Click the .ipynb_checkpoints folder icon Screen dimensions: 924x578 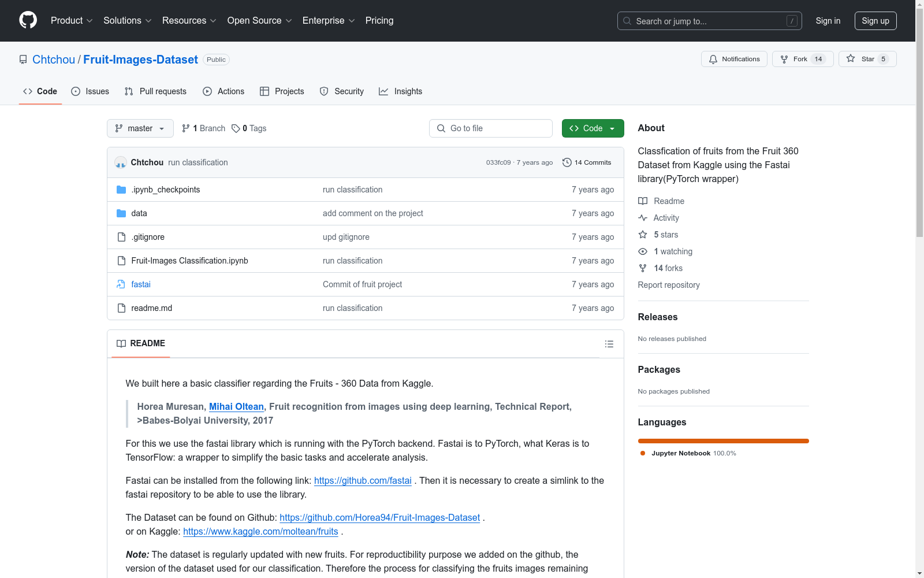coord(121,190)
